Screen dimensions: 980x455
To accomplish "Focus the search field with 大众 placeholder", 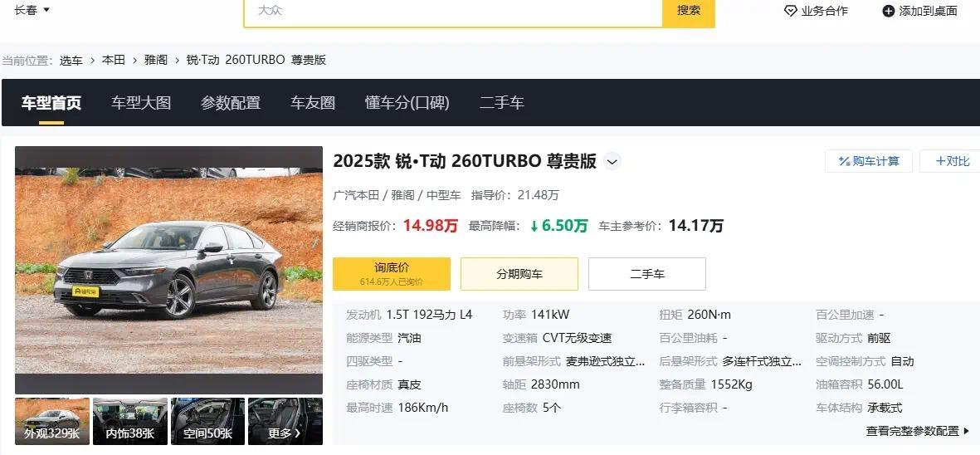I will (x=452, y=12).
